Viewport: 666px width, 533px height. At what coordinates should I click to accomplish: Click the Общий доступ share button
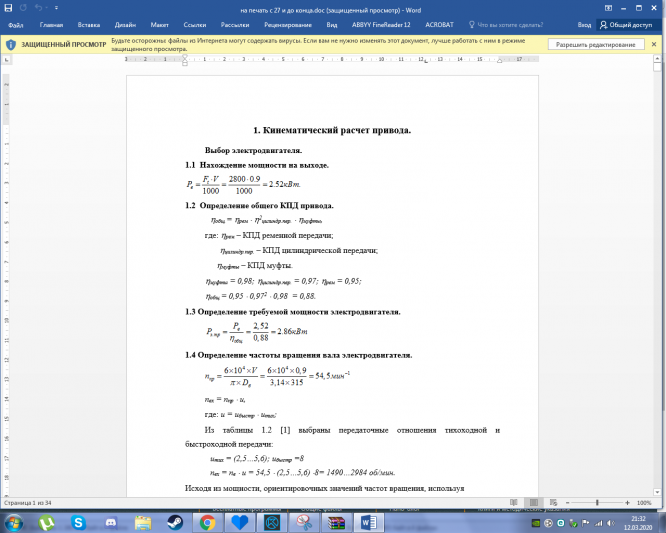[x=626, y=25]
